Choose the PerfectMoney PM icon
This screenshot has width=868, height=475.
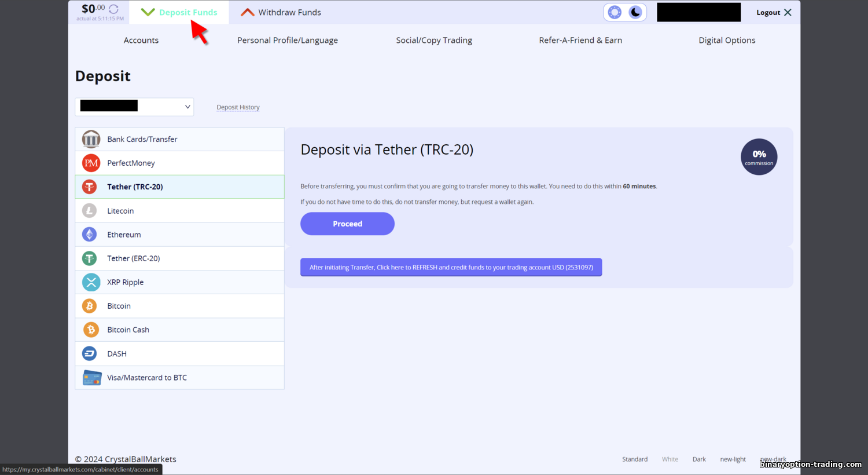click(x=91, y=163)
